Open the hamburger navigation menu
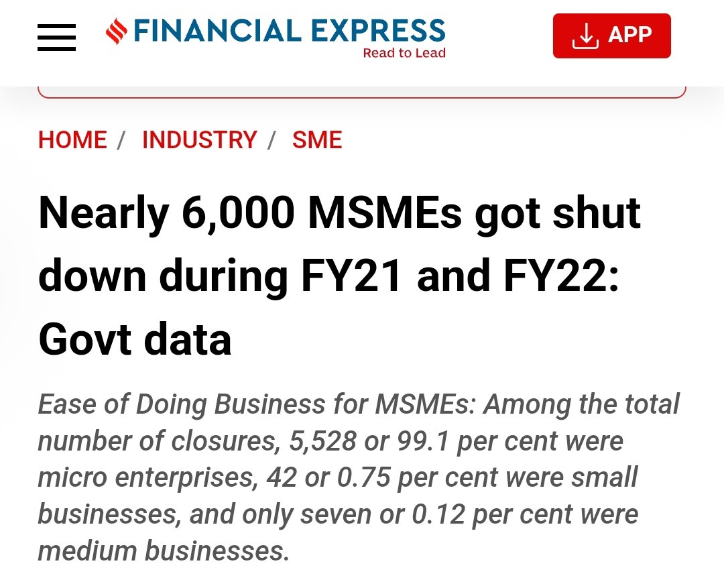Image resolution: width=724 pixels, height=588 pixels. [x=56, y=38]
